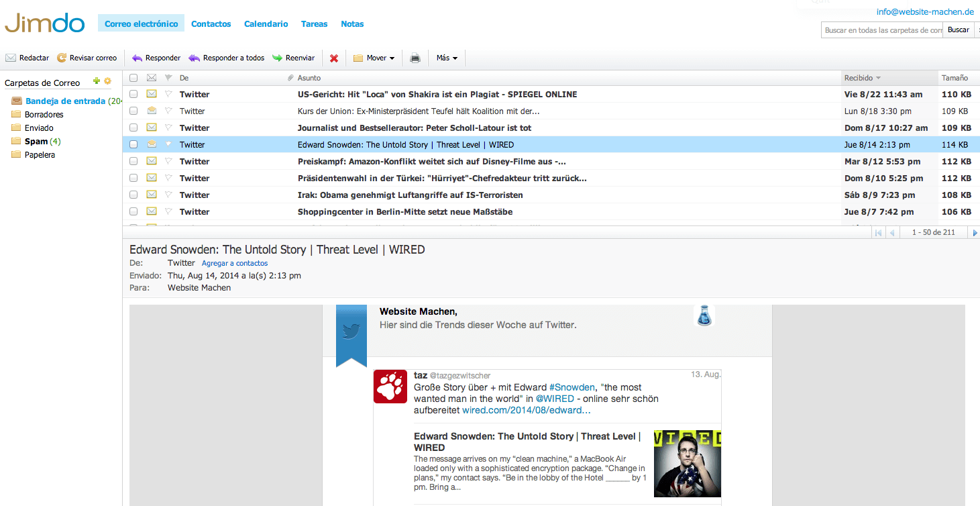Click the purple Responder arrow icon
Image resolution: width=980 pixels, height=506 pixels.
click(x=137, y=58)
